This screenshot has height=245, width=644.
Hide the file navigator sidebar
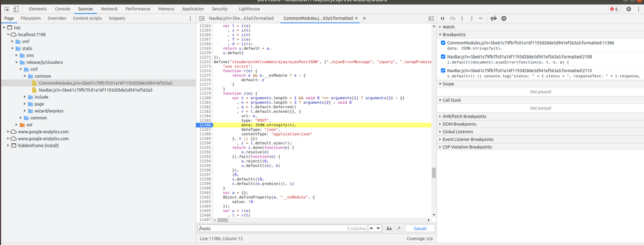tap(202, 19)
